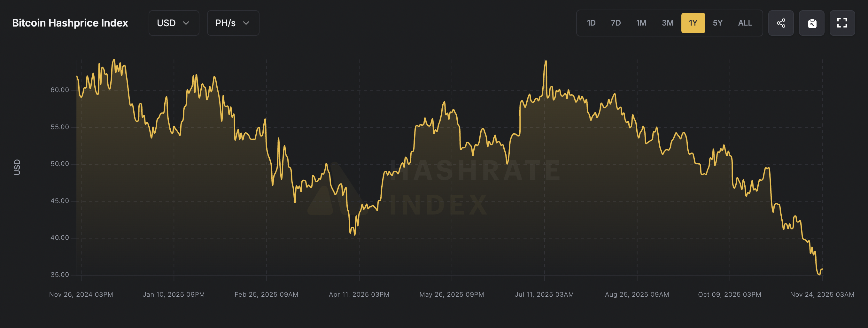Select the 7D time range
The width and height of the screenshot is (868, 328).
[616, 23]
